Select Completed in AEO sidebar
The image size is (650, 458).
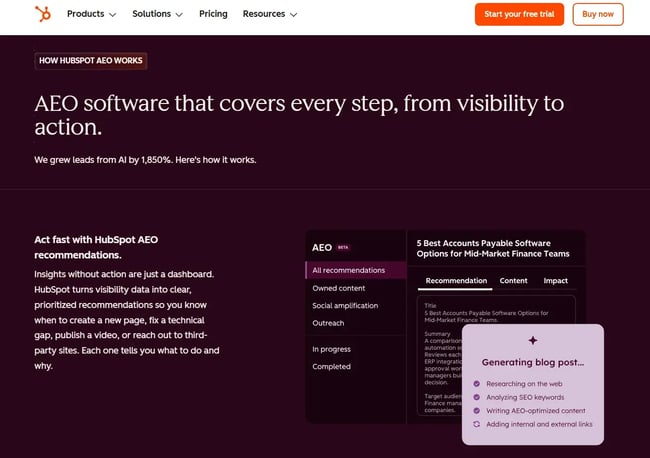click(x=331, y=366)
